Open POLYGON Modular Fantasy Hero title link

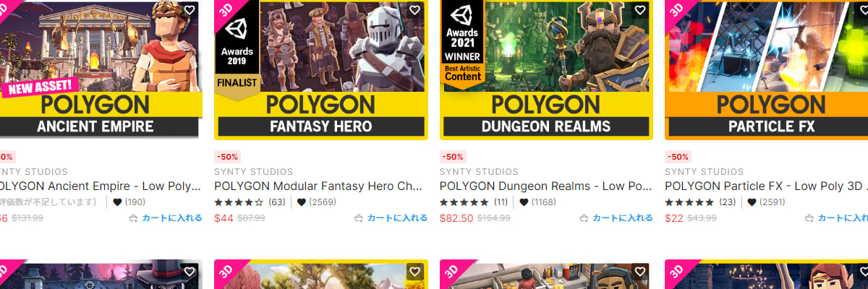pyautogui.click(x=318, y=186)
